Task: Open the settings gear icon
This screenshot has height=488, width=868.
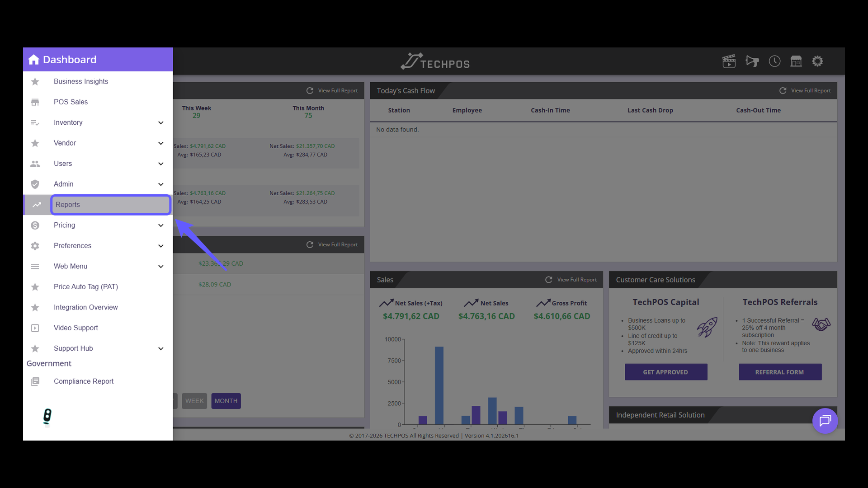Action: coord(818,61)
